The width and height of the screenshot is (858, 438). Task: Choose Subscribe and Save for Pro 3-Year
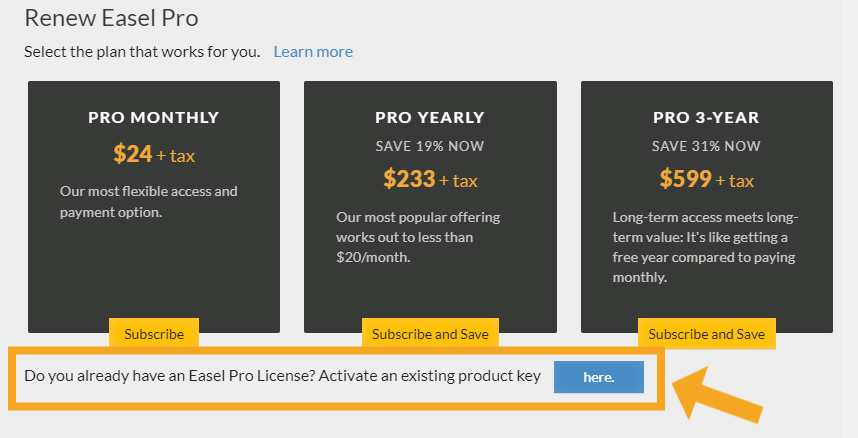point(706,334)
